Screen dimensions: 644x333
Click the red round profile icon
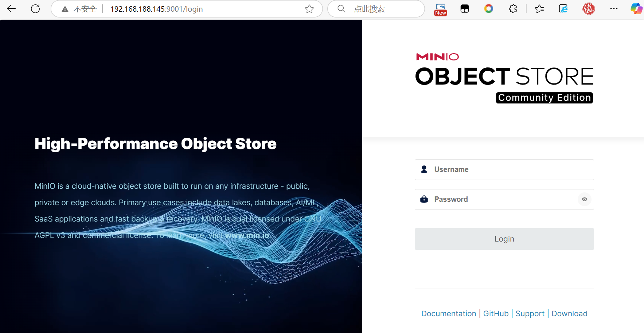[x=589, y=9]
